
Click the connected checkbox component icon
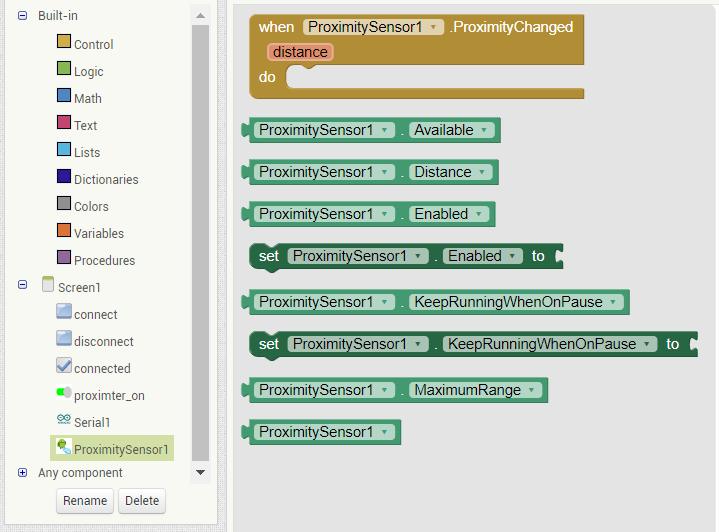pos(64,365)
